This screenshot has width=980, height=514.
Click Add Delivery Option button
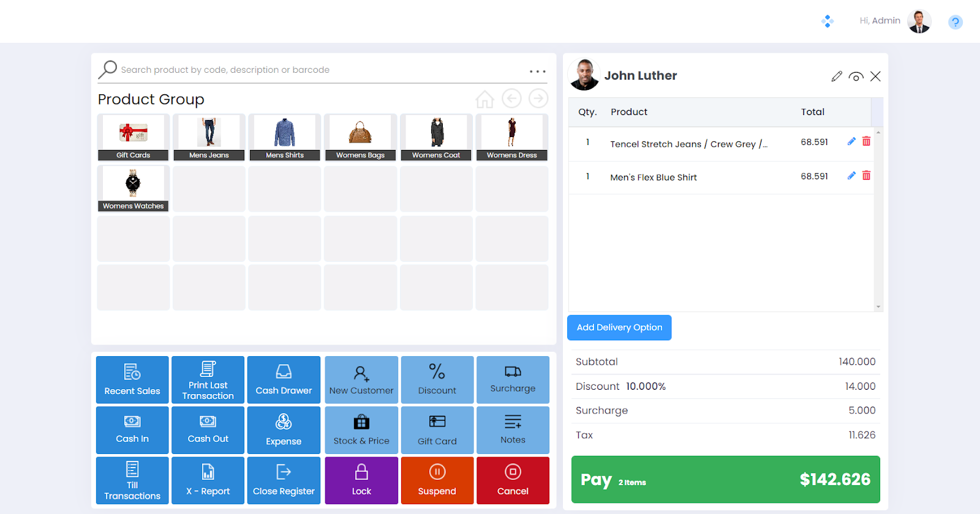pos(619,327)
